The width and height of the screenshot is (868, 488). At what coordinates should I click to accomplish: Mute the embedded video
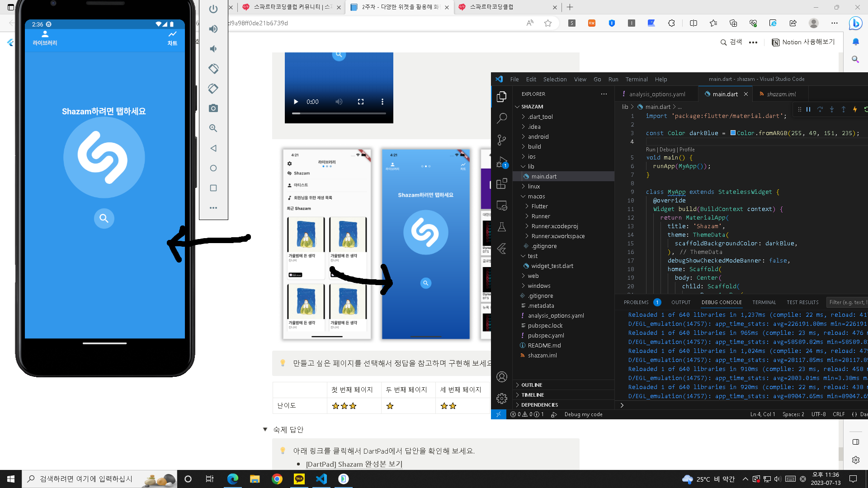339,102
